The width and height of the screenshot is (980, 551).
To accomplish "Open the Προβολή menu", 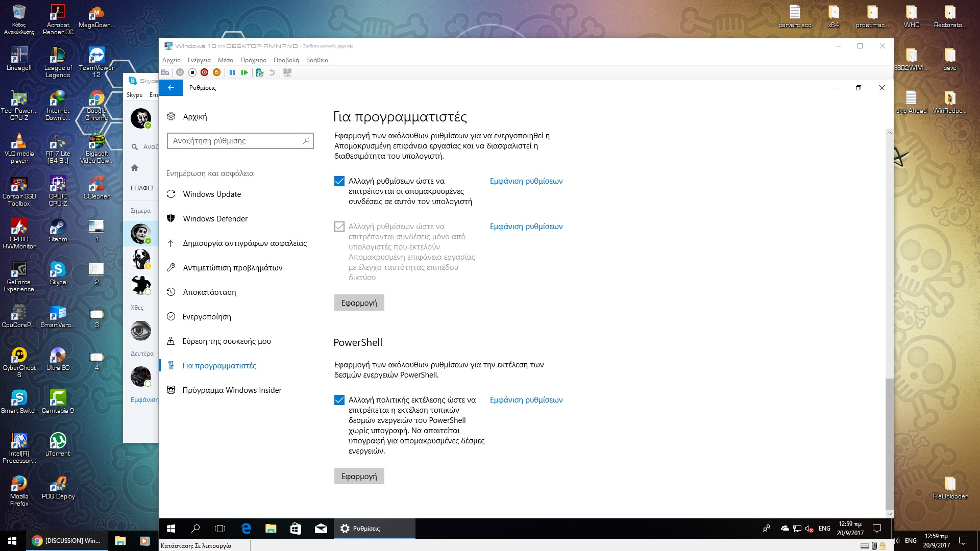I will (x=286, y=60).
